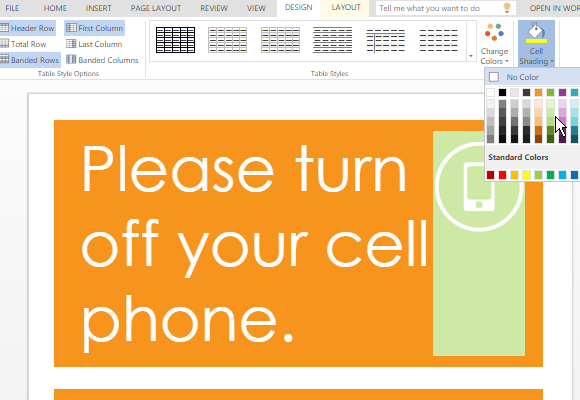Expand the Table Styles gallery arrow

click(x=471, y=56)
